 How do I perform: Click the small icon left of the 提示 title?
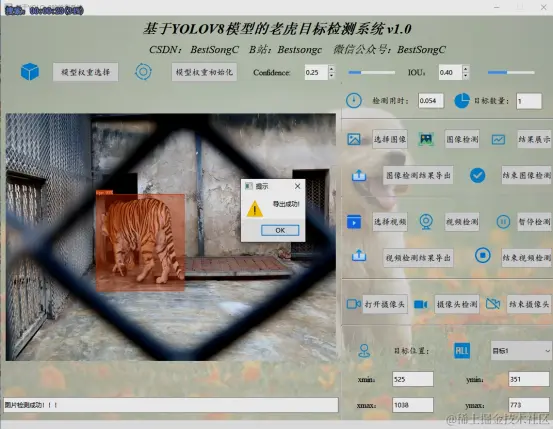pos(249,186)
